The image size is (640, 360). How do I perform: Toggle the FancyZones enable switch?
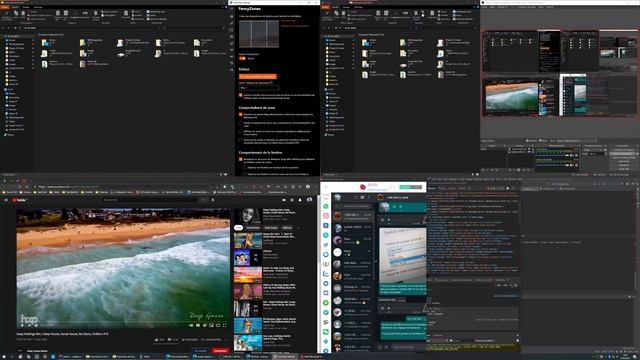click(242, 58)
